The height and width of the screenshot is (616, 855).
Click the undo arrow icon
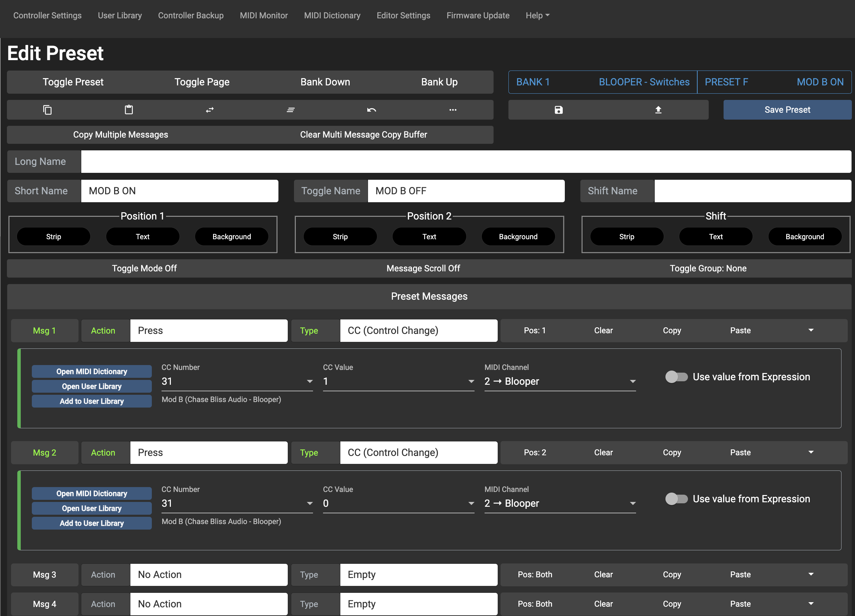pos(371,110)
